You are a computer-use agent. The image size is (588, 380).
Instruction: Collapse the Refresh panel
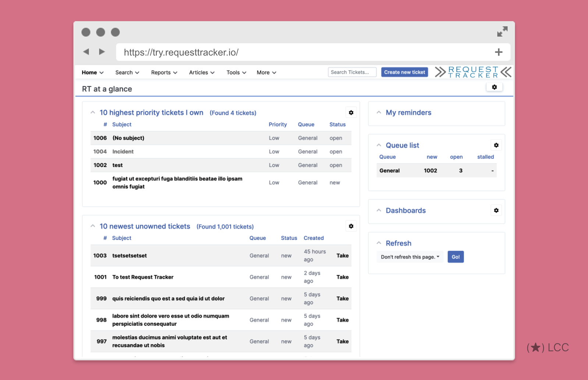click(x=379, y=243)
